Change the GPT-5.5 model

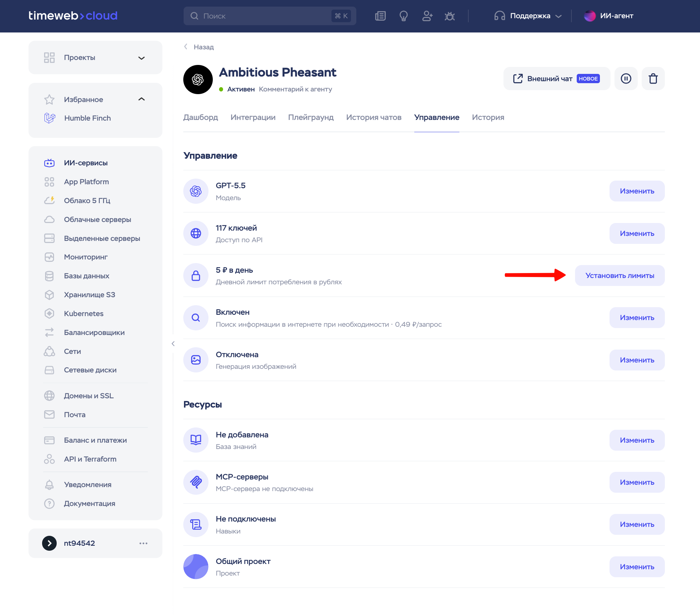(x=637, y=191)
